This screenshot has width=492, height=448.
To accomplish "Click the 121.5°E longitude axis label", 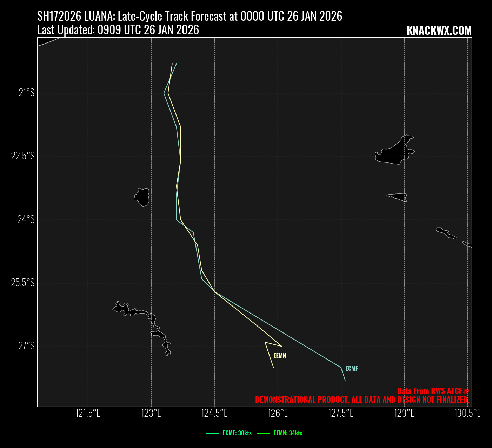I will click(x=88, y=413).
